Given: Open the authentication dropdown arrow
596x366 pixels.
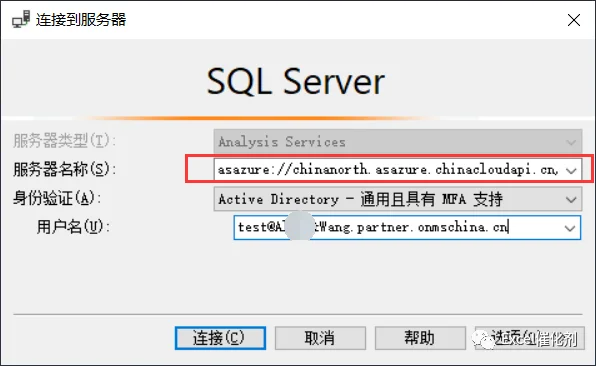Looking at the screenshot, I should 571,199.
